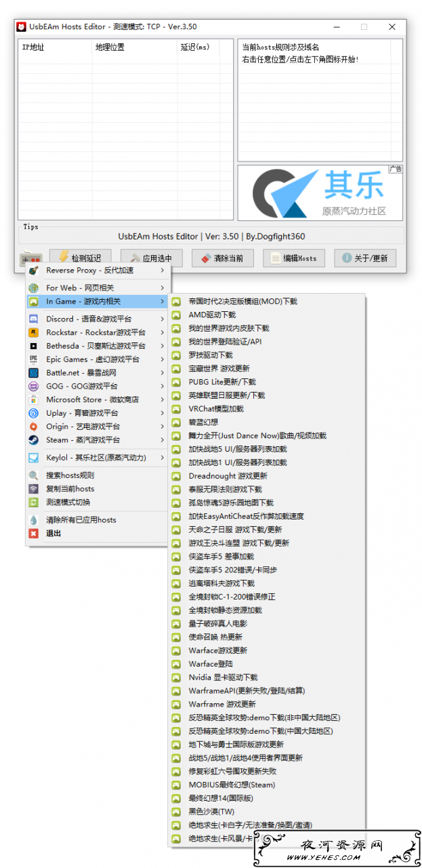Click the green icon beside 黑色沙漠(TW)

pos(176,812)
